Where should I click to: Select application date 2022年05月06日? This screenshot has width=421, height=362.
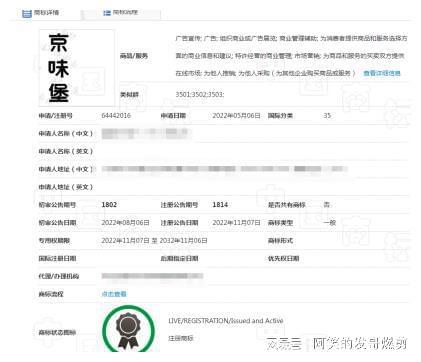click(x=236, y=116)
